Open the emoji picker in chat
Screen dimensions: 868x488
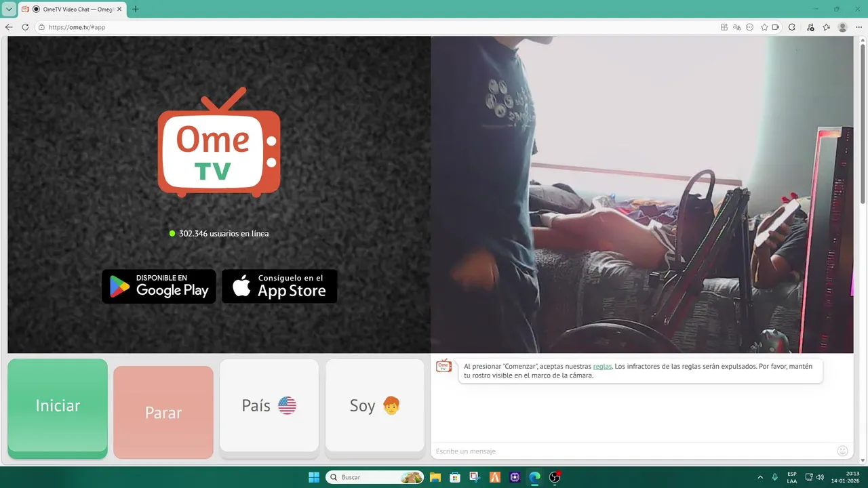coord(843,451)
